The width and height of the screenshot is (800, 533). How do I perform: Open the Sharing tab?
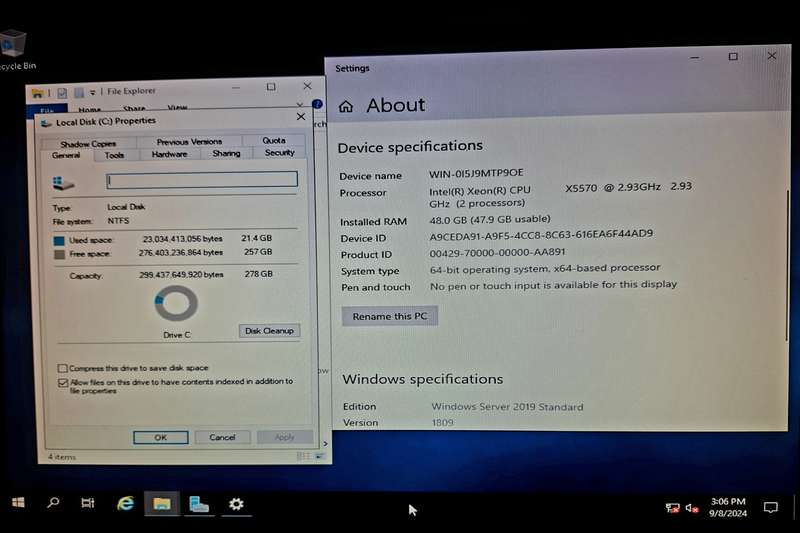[226, 153]
